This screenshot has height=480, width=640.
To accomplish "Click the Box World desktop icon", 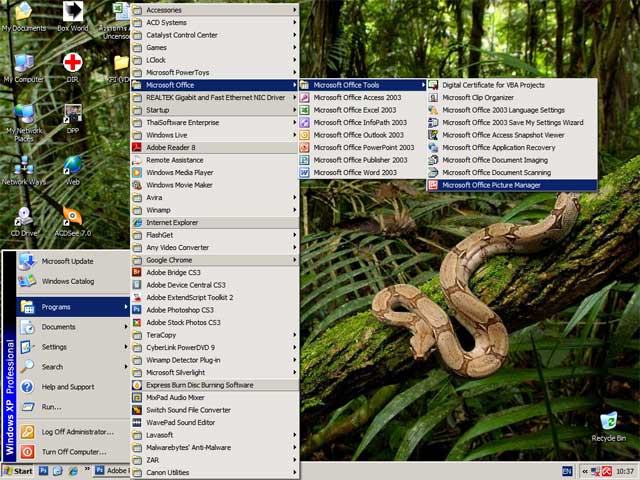I will (72, 14).
